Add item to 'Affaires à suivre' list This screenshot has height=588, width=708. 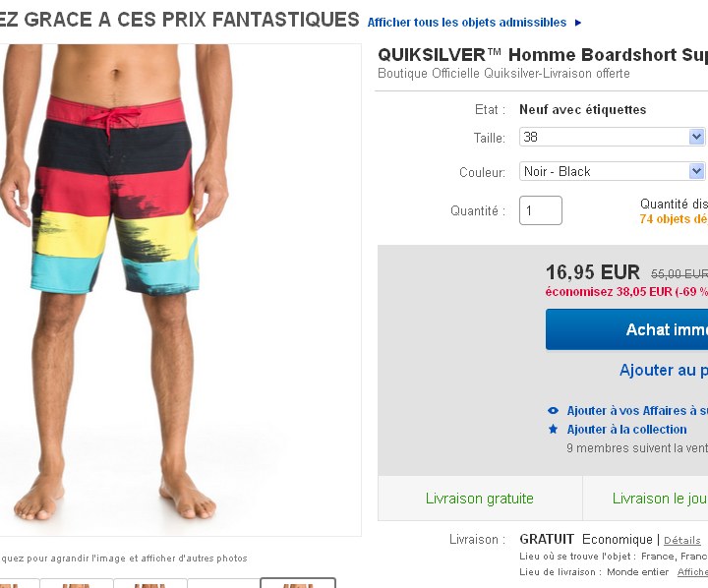pos(636,411)
